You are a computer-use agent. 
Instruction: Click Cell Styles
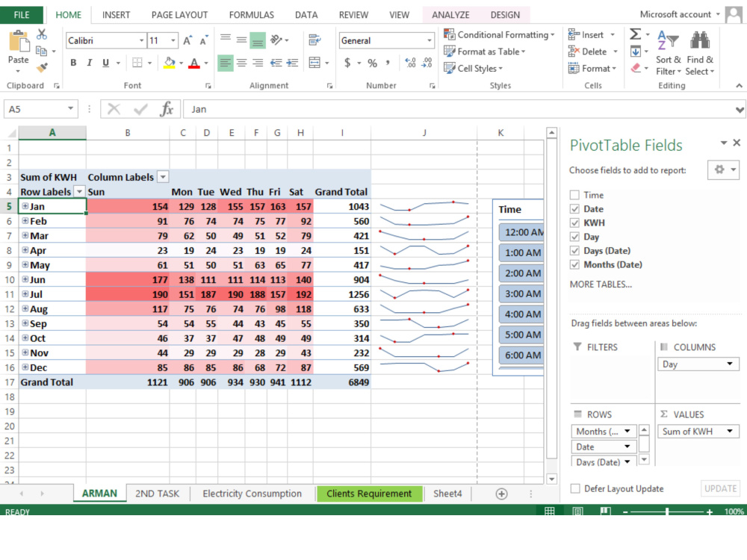point(473,69)
